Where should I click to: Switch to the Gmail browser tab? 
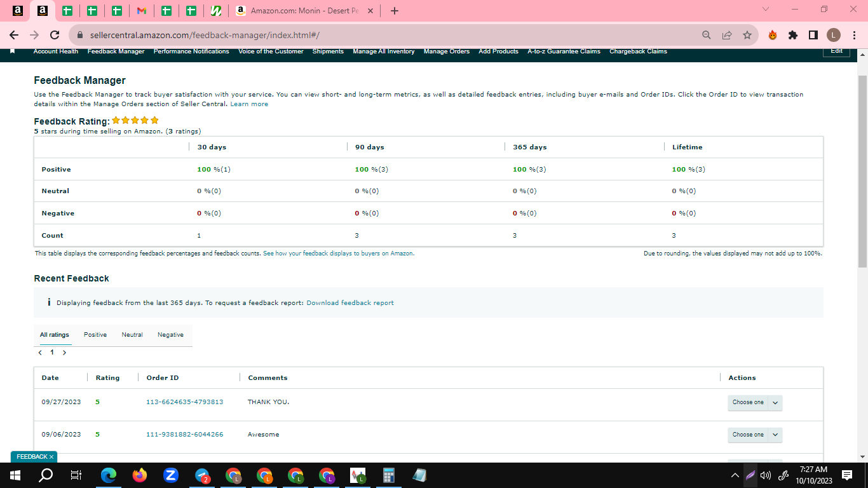142,11
